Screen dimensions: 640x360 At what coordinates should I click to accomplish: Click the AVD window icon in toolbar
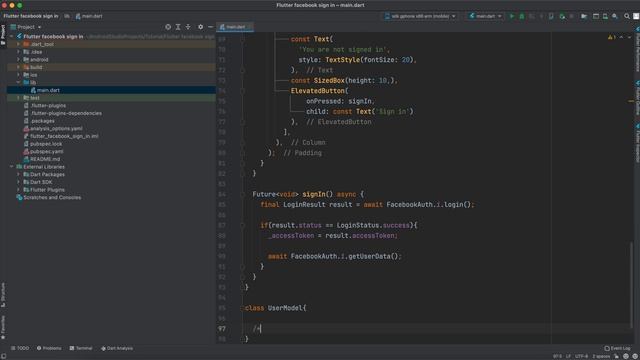click(x=596, y=16)
